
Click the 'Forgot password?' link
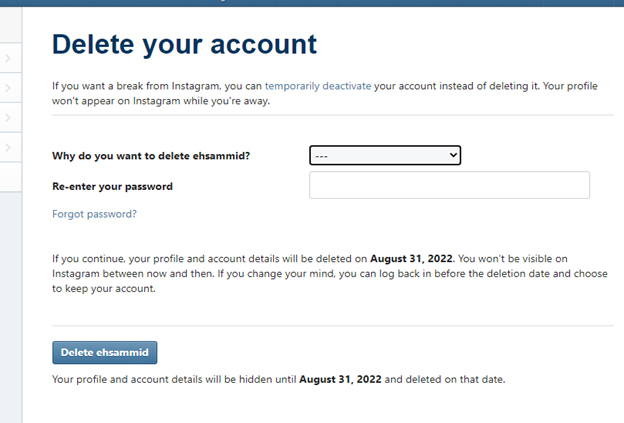coord(94,214)
